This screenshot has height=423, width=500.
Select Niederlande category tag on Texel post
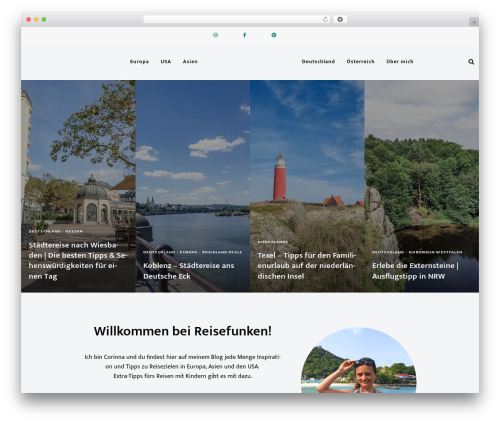coord(272,242)
